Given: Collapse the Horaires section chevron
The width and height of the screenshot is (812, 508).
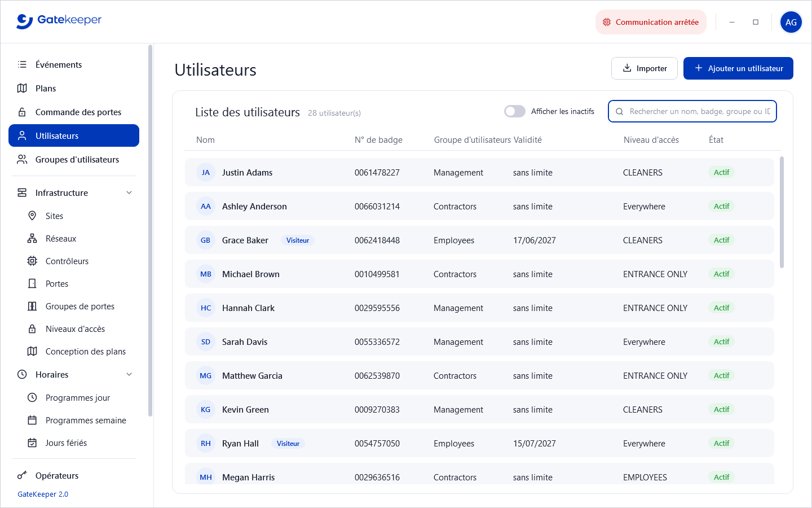Looking at the screenshot, I should coord(129,374).
